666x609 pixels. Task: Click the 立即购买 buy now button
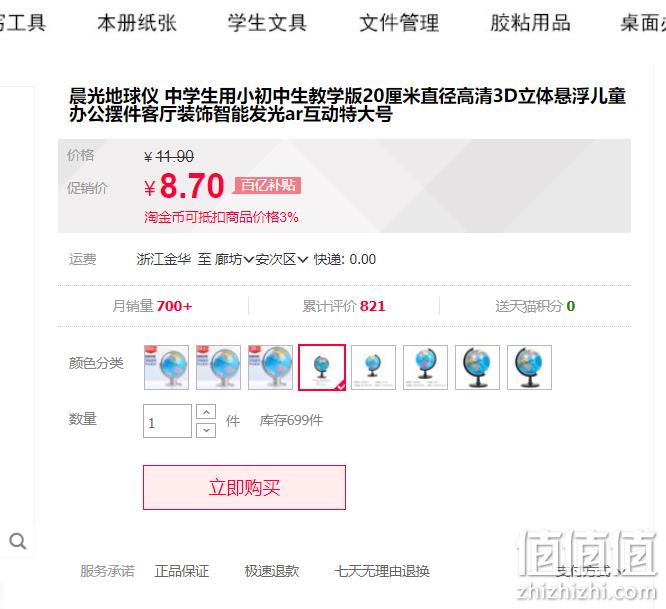click(x=244, y=488)
